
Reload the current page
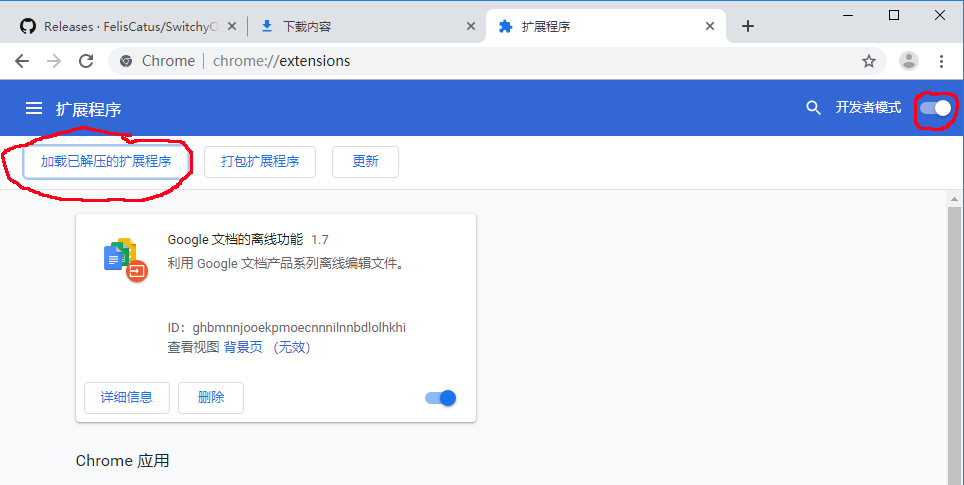pos(86,61)
